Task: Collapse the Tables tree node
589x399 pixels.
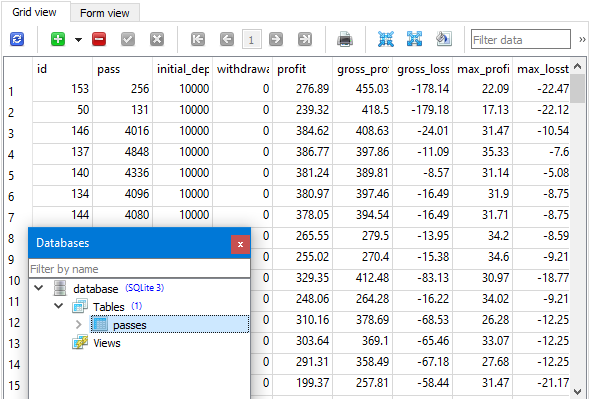Action: [x=59, y=306]
